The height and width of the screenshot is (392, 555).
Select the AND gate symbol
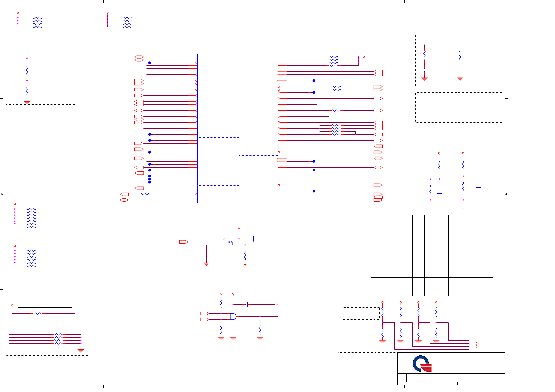pyautogui.click(x=233, y=316)
